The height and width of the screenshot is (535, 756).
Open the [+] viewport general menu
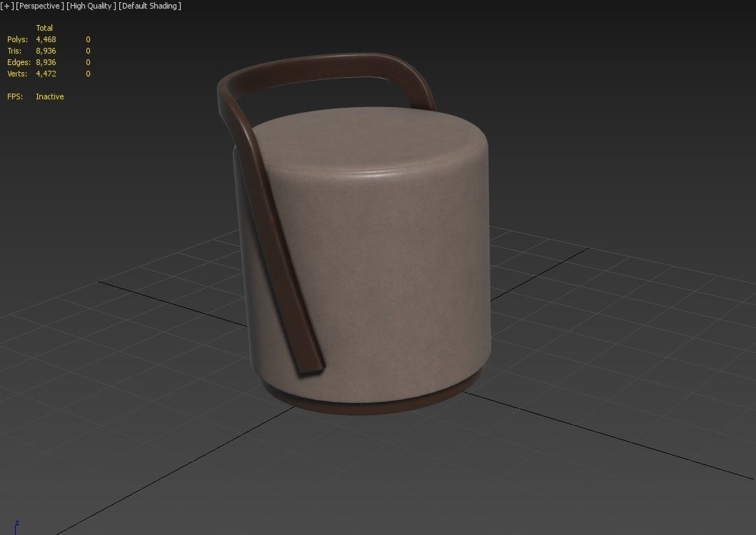point(6,6)
